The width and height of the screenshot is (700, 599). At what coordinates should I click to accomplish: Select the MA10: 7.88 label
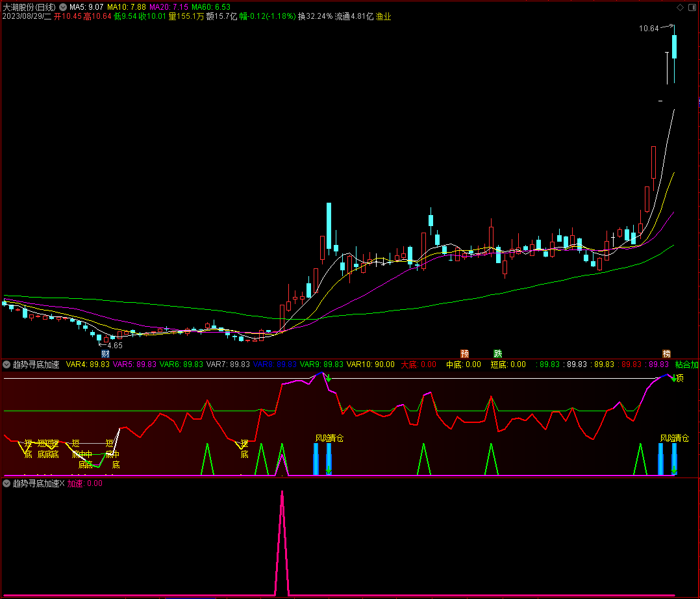click(127, 7)
